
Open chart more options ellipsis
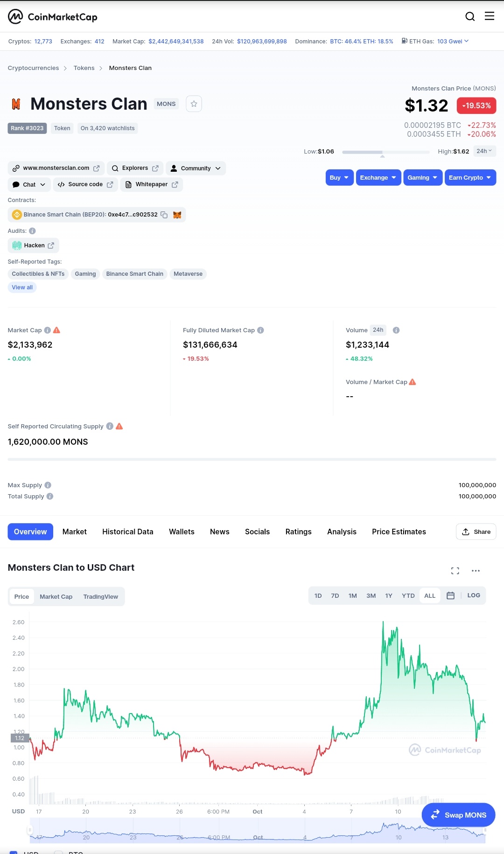[476, 571]
